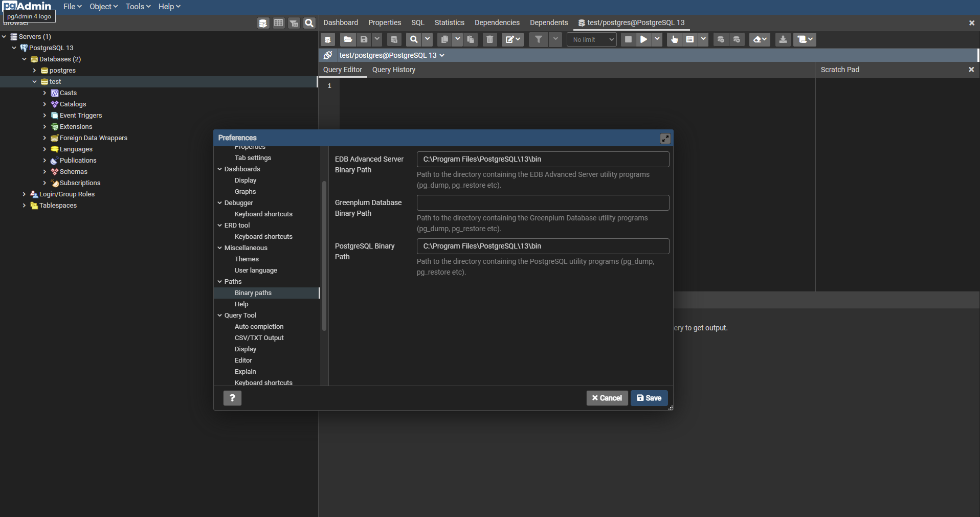This screenshot has width=980, height=517.
Task: Switch to the Dashboard tab
Action: [x=341, y=23]
